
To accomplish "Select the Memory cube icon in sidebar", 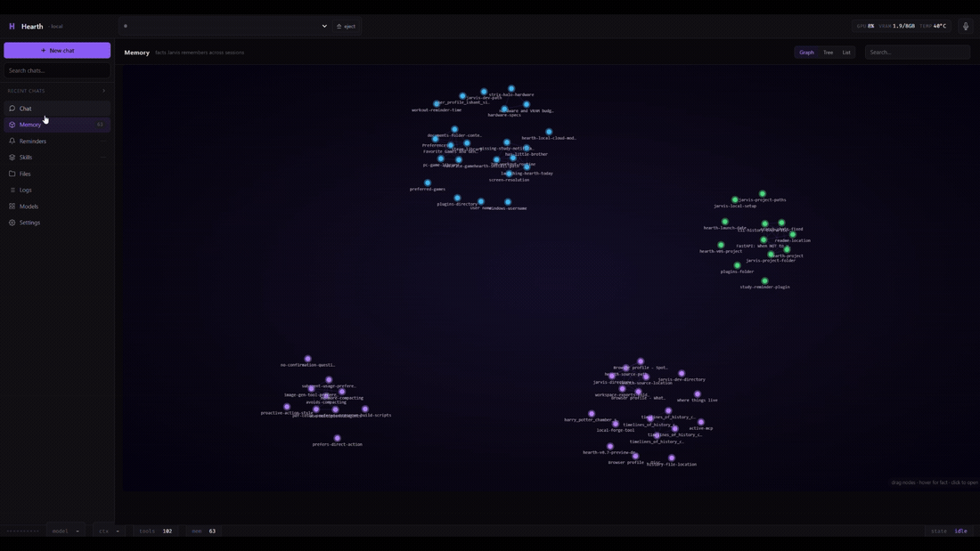I will click(x=12, y=125).
